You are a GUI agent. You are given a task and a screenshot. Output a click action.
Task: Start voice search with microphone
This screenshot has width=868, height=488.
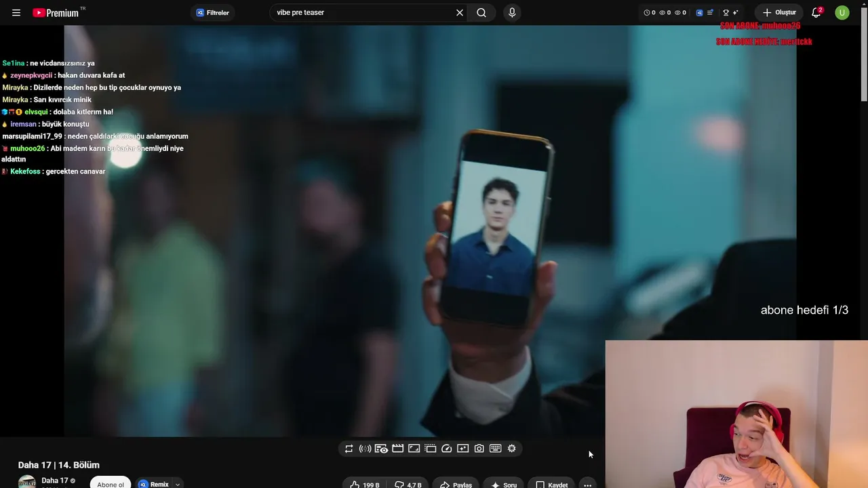[x=512, y=13]
